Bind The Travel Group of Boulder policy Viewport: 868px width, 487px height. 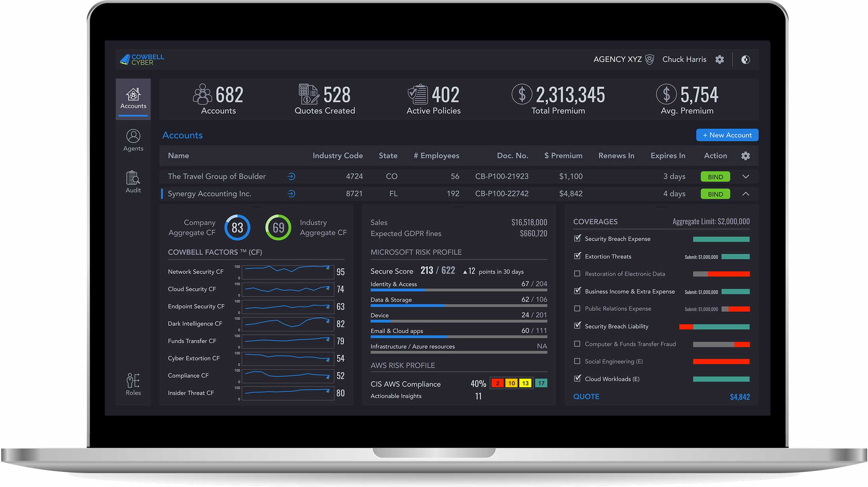tap(715, 177)
